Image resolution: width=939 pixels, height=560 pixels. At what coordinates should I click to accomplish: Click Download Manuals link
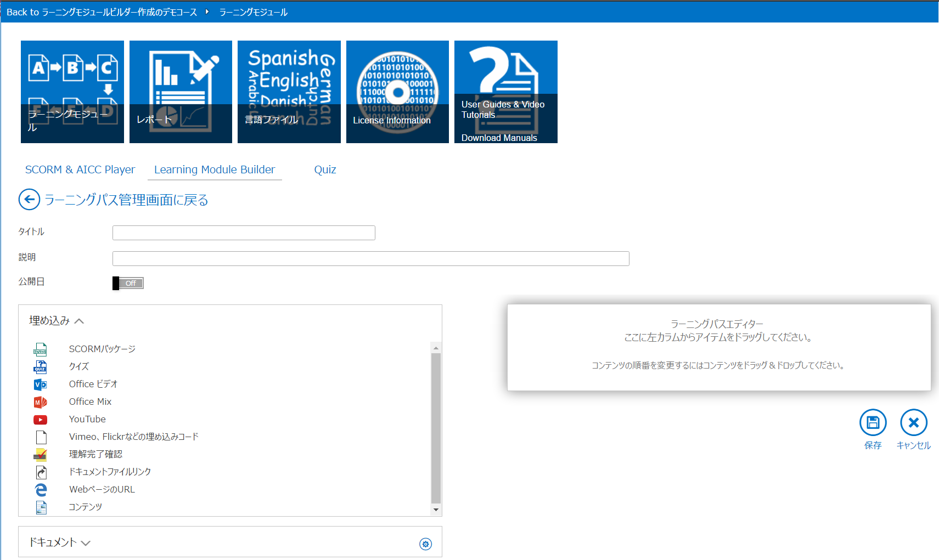pyautogui.click(x=499, y=138)
